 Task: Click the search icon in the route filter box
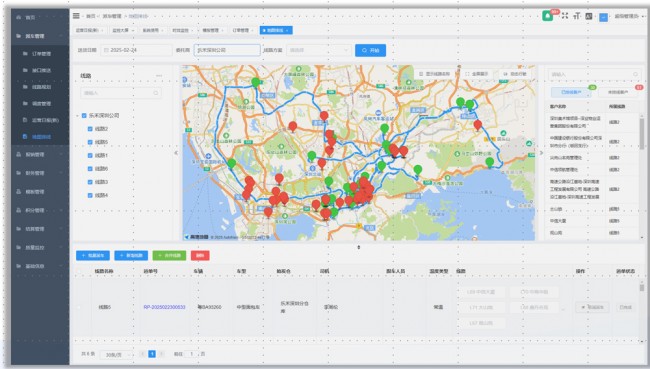click(156, 93)
